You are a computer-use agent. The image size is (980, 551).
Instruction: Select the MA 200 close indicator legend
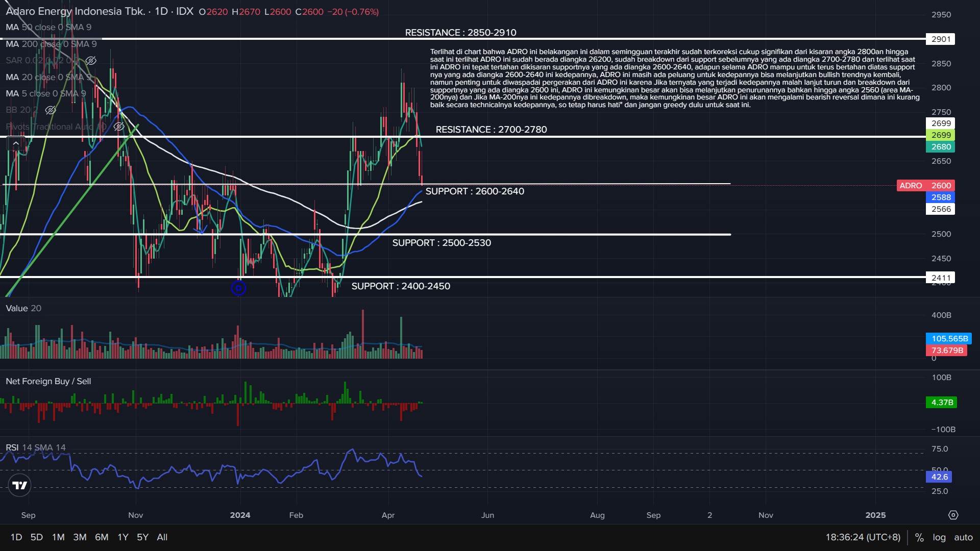[x=51, y=44]
